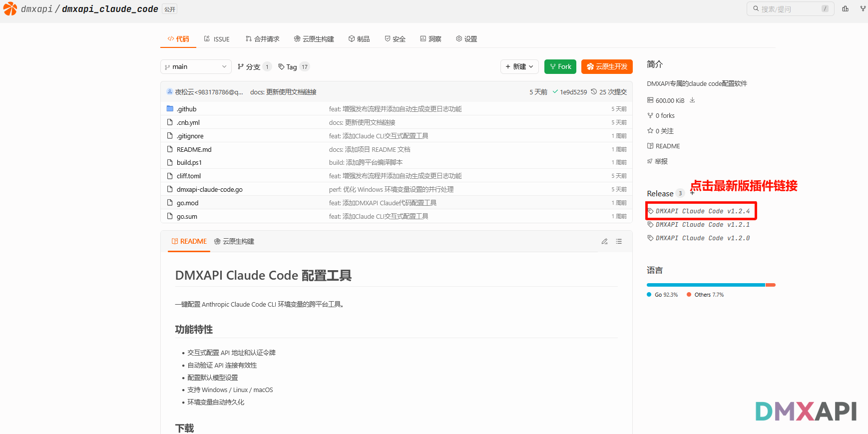Screen dimensions: 868x434
Task: Click the 举报 report flag icon
Action: click(x=650, y=161)
